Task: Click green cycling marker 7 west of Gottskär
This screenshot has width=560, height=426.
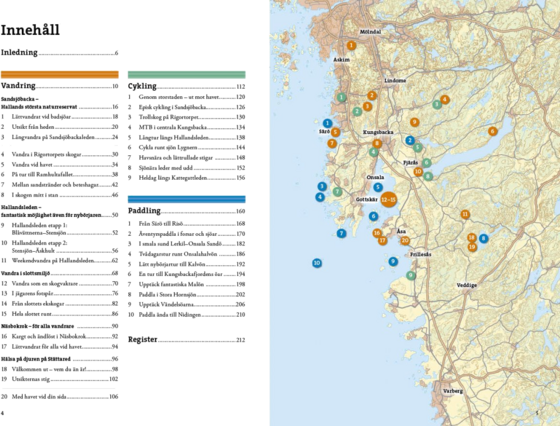Action: [337, 192]
